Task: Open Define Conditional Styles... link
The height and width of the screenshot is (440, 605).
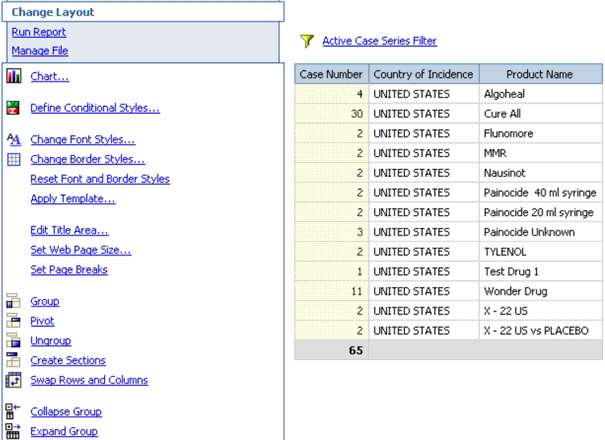Action: pyautogui.click(x=95, y=108)
